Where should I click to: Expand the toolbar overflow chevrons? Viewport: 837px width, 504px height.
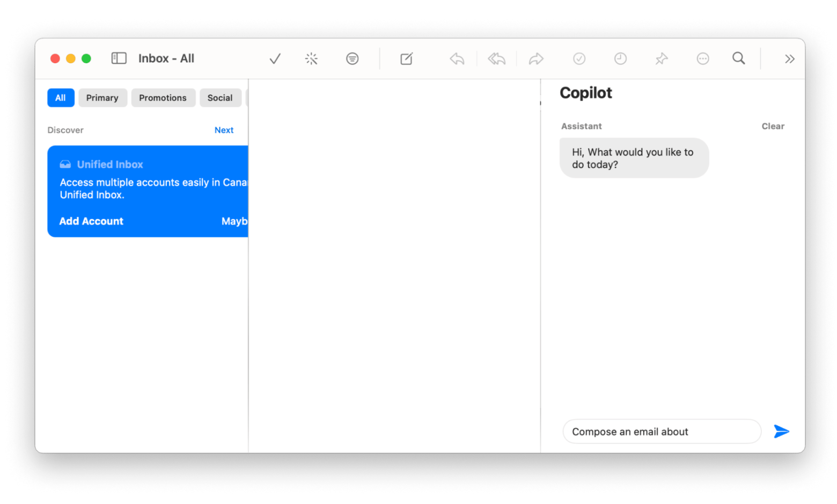789,58
